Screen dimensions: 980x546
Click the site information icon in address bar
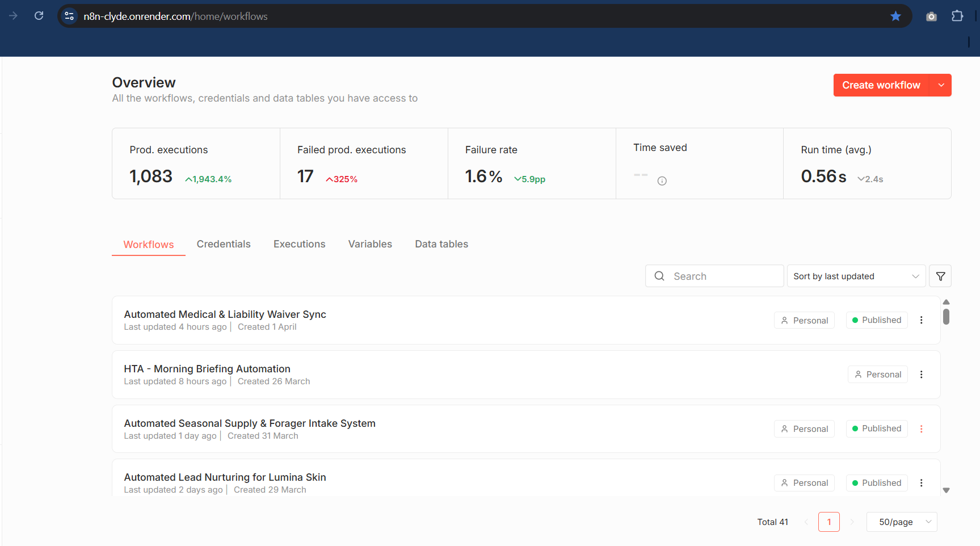[x=69, y=16]
